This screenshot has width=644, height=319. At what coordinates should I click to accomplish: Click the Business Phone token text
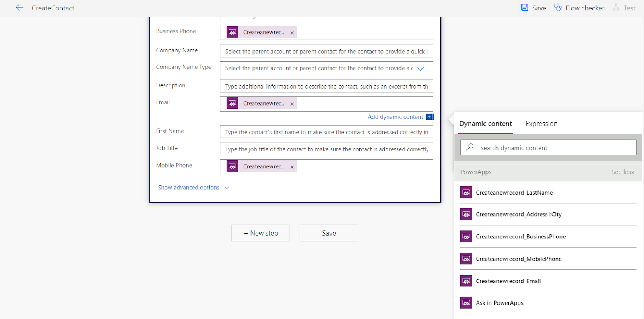point(264,33)
